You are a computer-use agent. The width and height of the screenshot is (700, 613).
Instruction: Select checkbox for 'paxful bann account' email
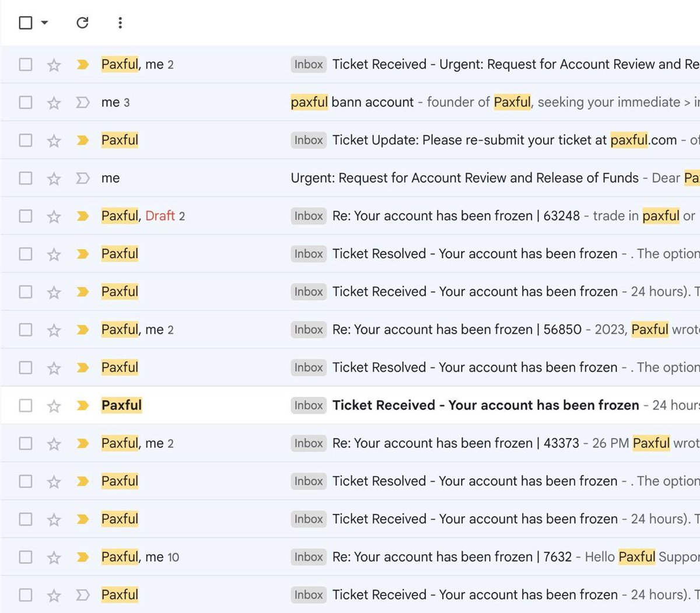pos(26,102)
